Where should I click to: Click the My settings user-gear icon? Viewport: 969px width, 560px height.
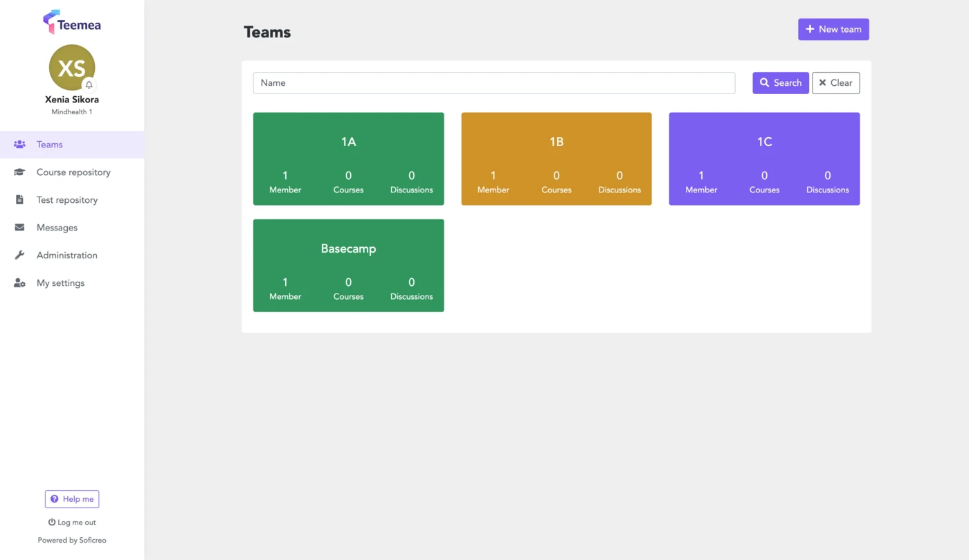point(19,283)
